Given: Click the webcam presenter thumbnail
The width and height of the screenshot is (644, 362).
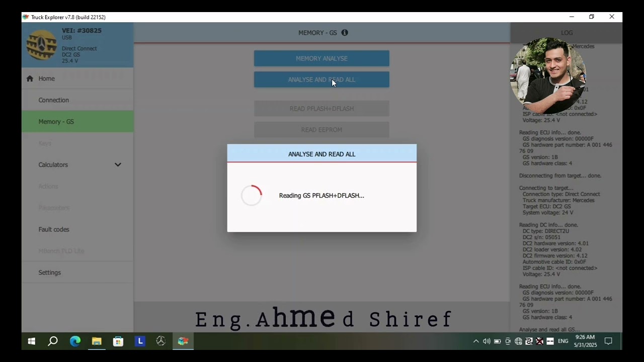Looking at the screenshot, I should pyautogui.click(x=547, y=75).
